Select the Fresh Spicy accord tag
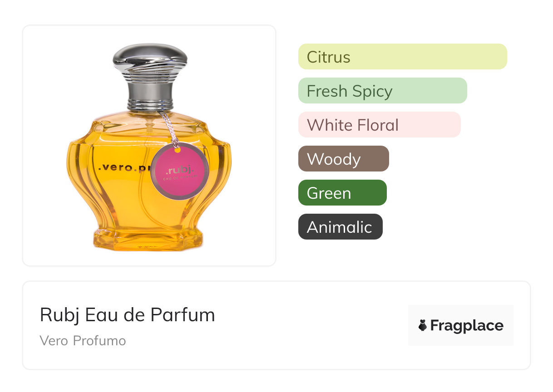 382,91
